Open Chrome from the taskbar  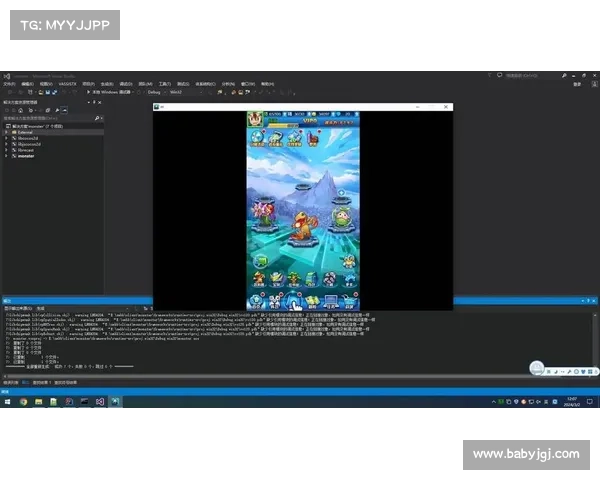click(x=23, y=402)
